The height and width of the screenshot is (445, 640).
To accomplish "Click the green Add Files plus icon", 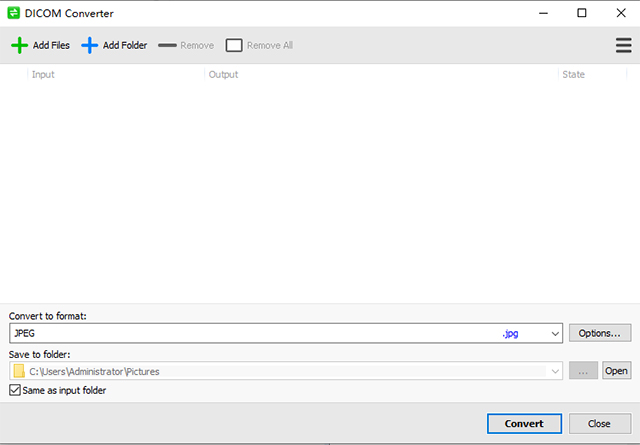I will pyautogui.click(x=19, y=45).
